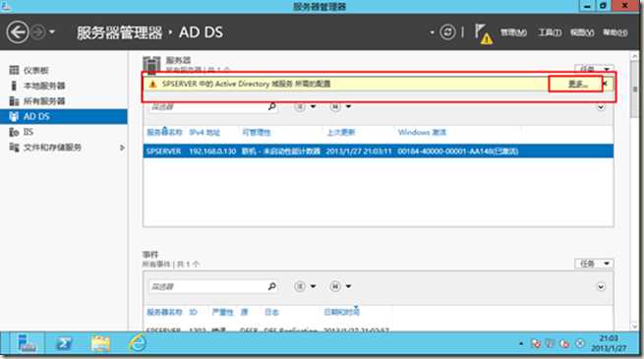The image size is (644, 359).
Task: Show hidden tray icons arrow
Action: coord(521,343)
